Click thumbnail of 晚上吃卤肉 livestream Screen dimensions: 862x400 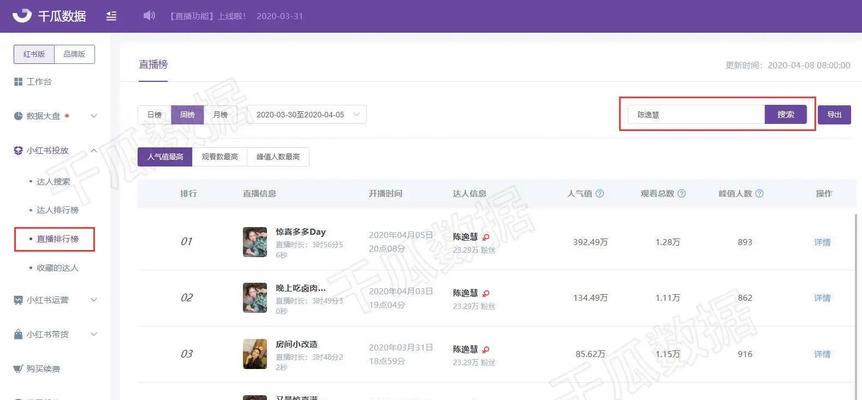(255, 298)
